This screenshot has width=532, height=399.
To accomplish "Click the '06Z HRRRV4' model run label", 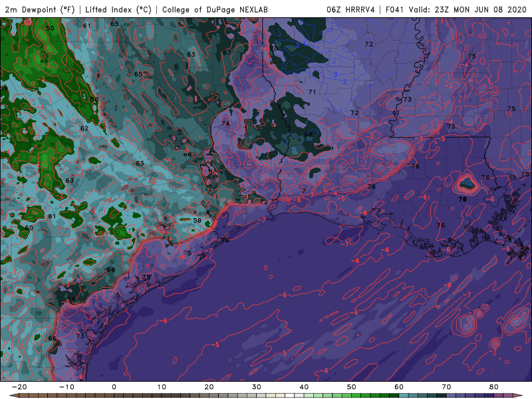I will [x=350, y=9].
